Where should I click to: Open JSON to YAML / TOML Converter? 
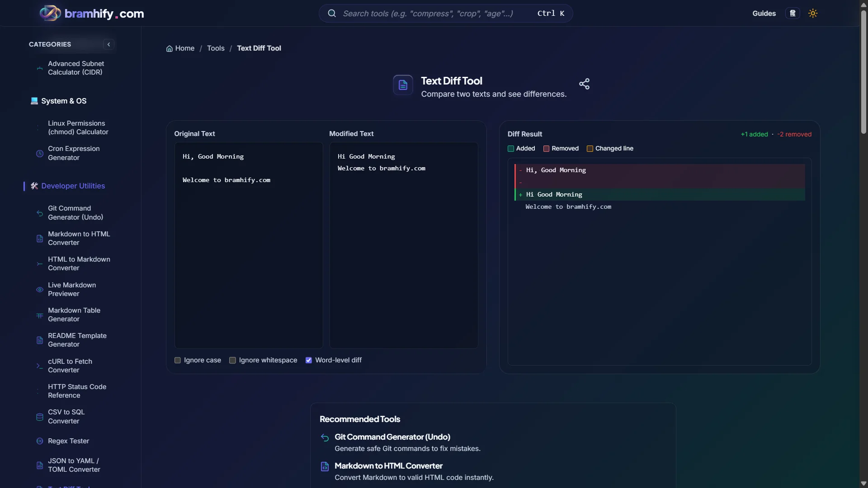click(74, 465)
